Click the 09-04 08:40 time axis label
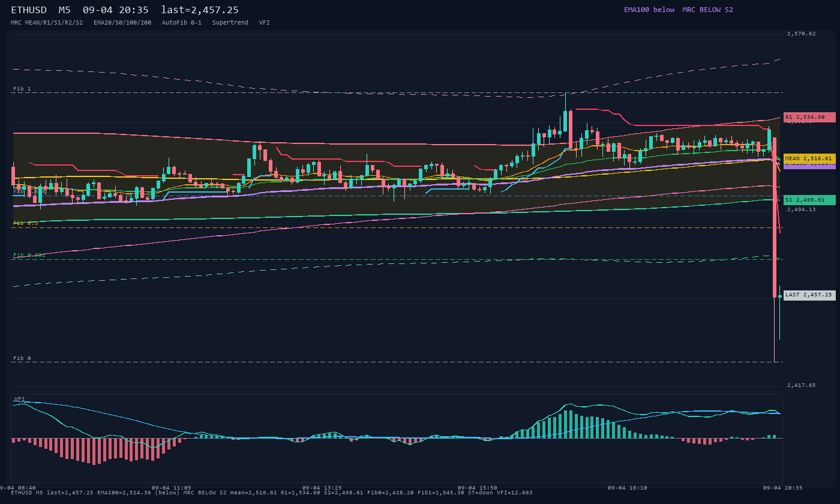Screen dimensions: 840x504 [18, 488]
